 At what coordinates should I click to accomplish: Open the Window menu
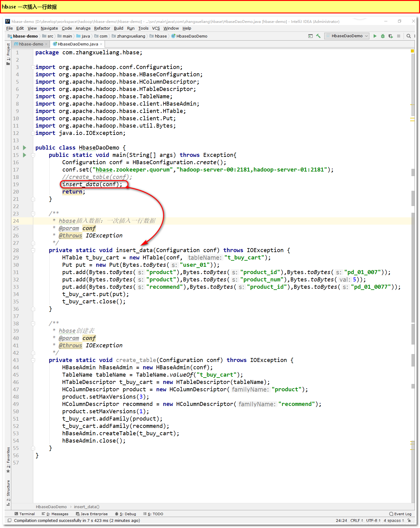point(171,28)
